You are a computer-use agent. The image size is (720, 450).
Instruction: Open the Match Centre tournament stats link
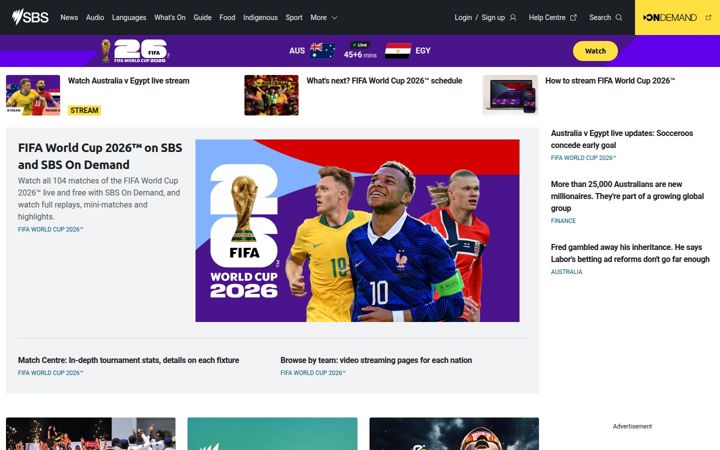(x=129, y=360)
